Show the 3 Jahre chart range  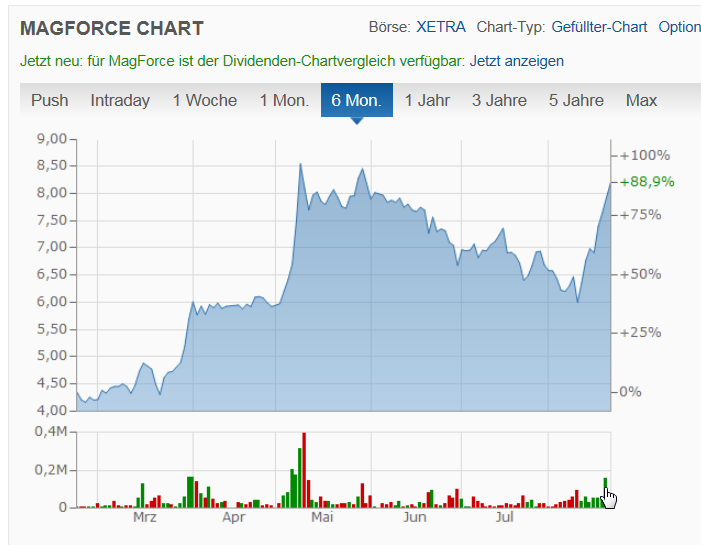point(499,100)
